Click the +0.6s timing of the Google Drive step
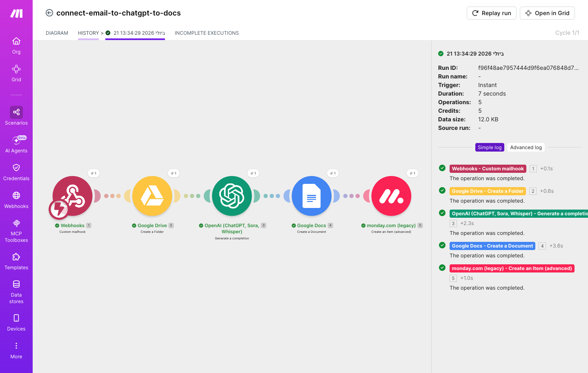Screen dimensions: 588x373 point(547,191)
